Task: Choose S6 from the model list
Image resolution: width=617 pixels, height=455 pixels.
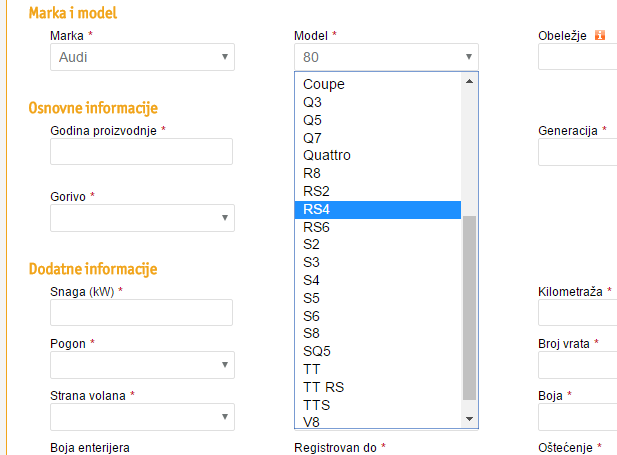Action: [378, 316]
